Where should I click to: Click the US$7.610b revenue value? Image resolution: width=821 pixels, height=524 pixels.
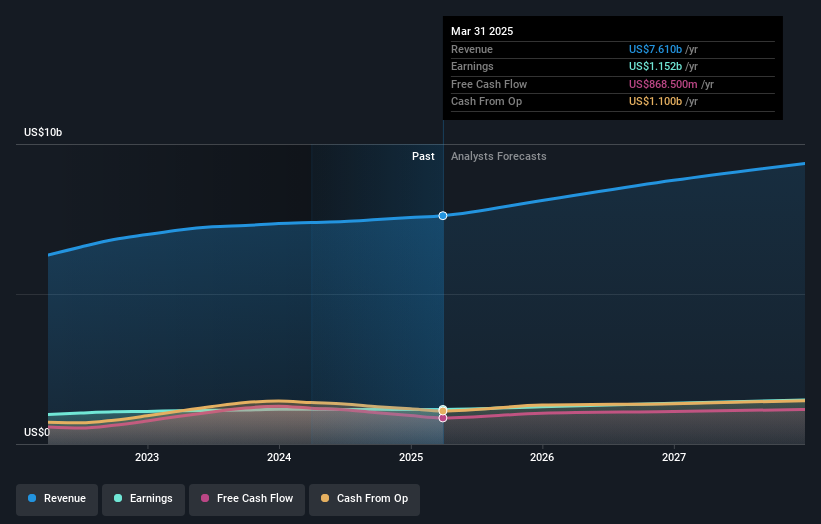pos(655,49)
